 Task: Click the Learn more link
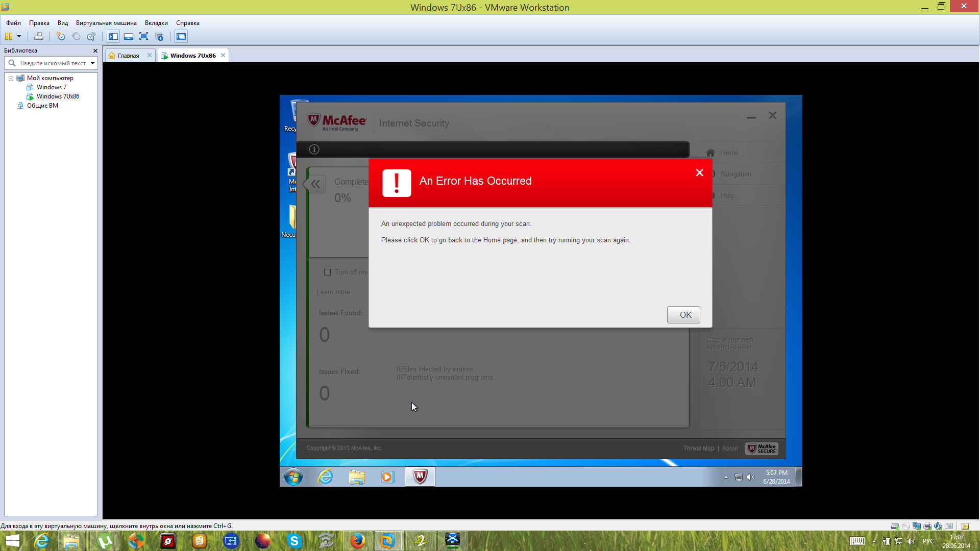click(333, 292)
